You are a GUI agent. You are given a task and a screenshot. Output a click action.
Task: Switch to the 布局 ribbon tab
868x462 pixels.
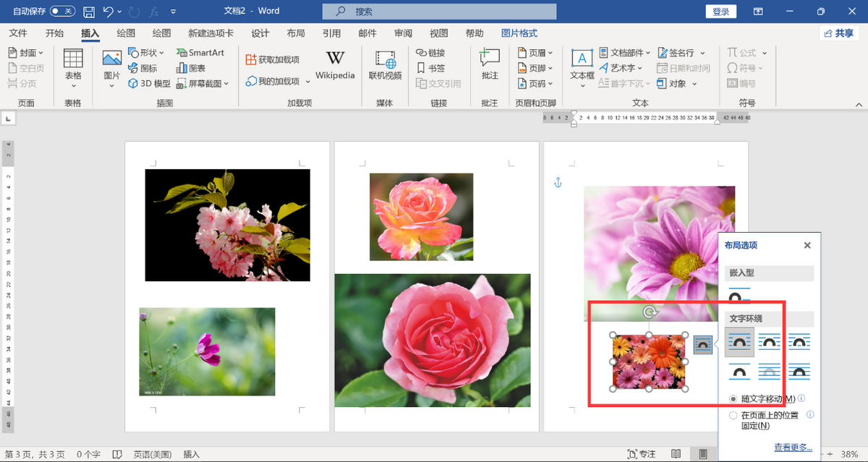[x=295, y=33]
